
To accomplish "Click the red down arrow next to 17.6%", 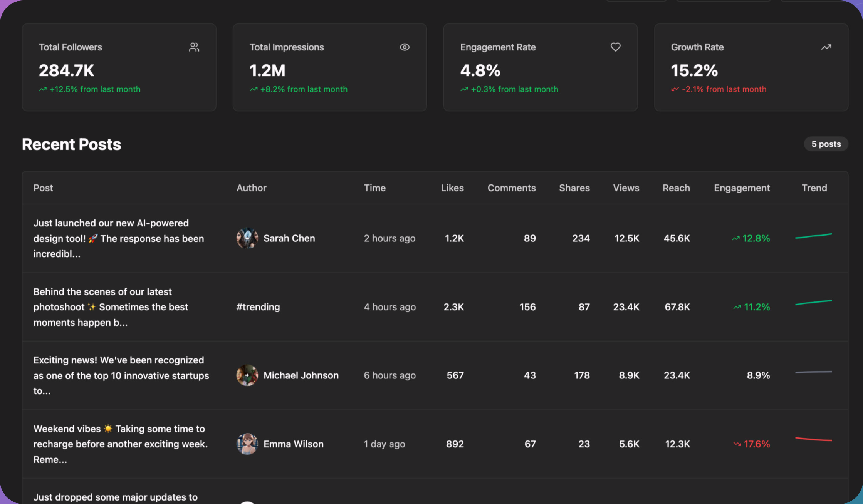I will point(737,444).
